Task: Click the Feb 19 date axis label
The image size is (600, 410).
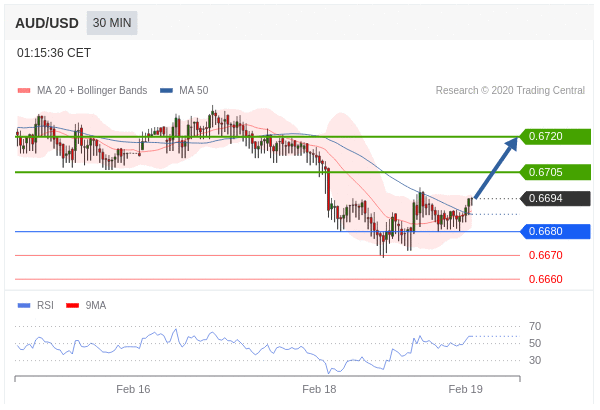Action: pyautogui.click(x=465, y=389)
